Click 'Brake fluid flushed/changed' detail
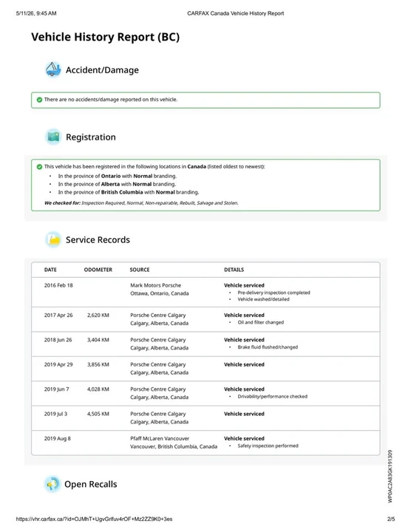The image size is (411, 532). pos(268,347)
